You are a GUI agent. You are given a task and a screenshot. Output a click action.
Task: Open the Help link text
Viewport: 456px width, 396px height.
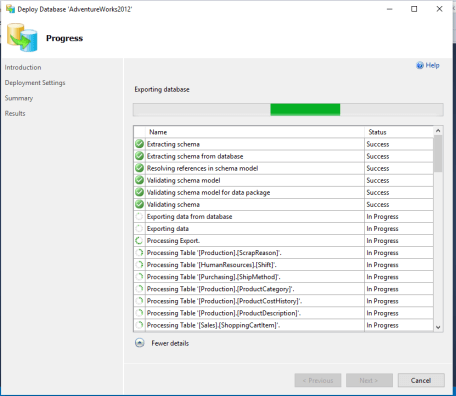[432, 65]
